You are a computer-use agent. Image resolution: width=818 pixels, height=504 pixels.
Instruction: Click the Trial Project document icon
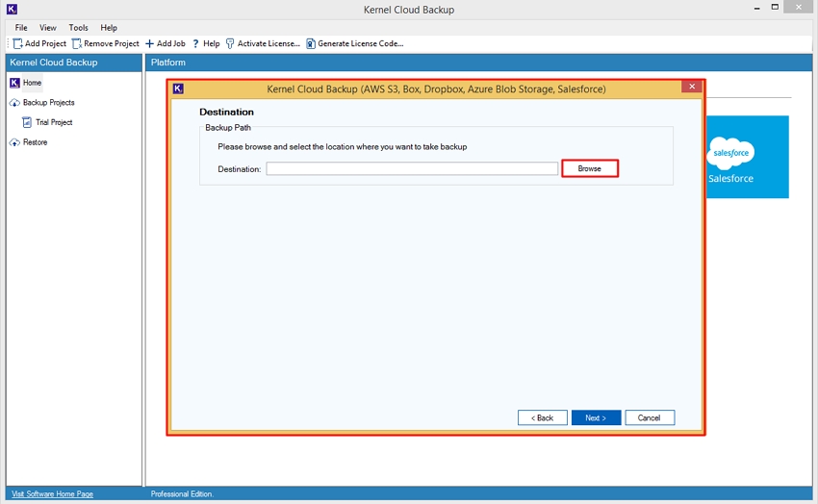(x=27, y=122)
